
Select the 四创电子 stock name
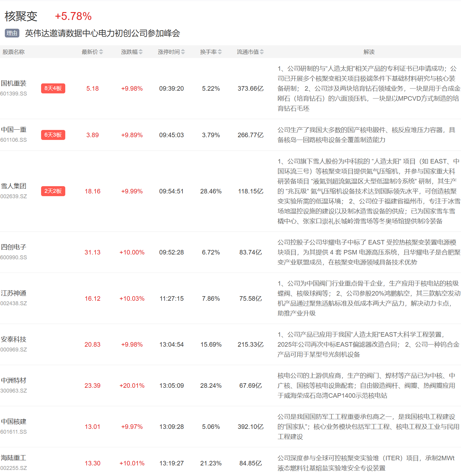tap(14, 247)
